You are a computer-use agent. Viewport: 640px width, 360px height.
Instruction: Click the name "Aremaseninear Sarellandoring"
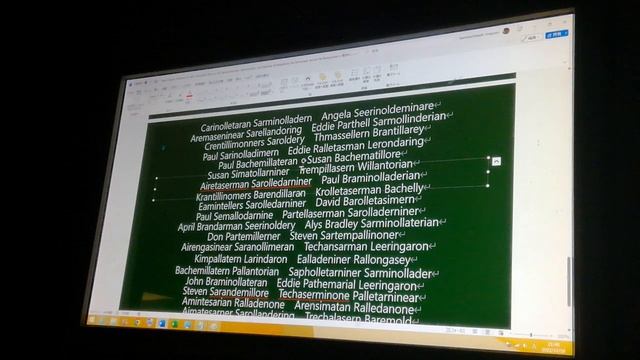[246, 134]
